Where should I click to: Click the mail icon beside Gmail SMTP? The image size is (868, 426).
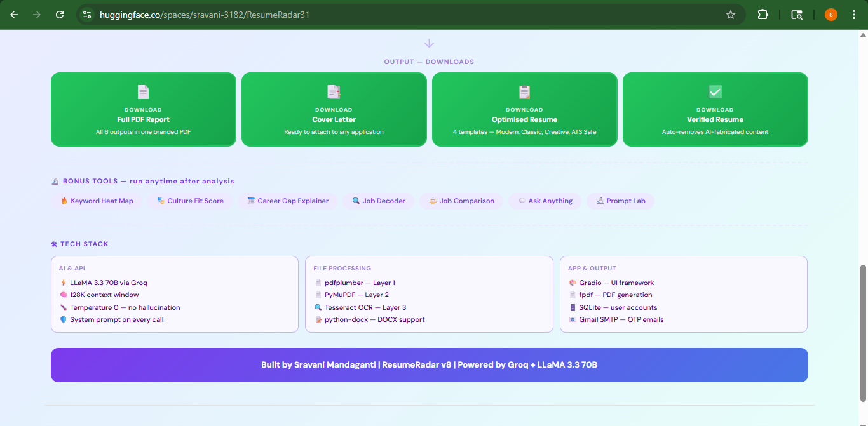coord(573,320)
